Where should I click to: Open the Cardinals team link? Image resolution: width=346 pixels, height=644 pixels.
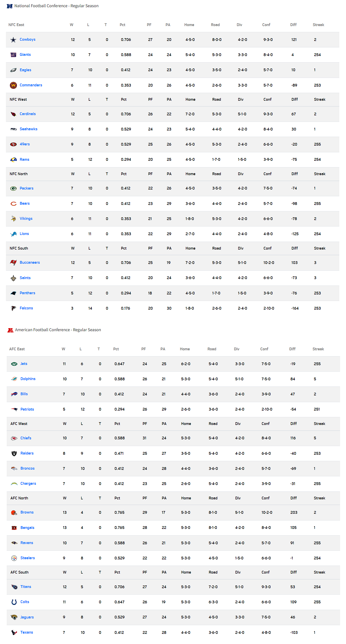(28, 114)
